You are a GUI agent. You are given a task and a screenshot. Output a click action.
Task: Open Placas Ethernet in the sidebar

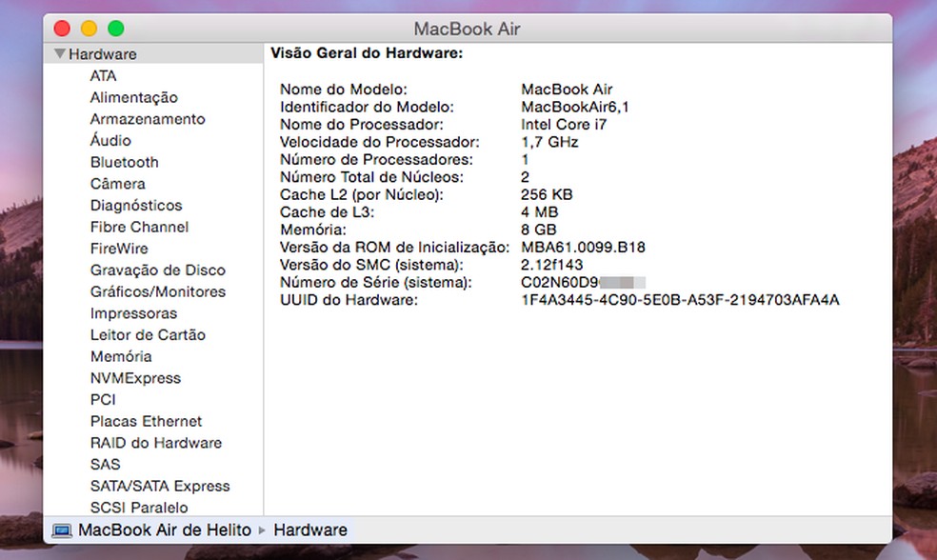(146, 421)
